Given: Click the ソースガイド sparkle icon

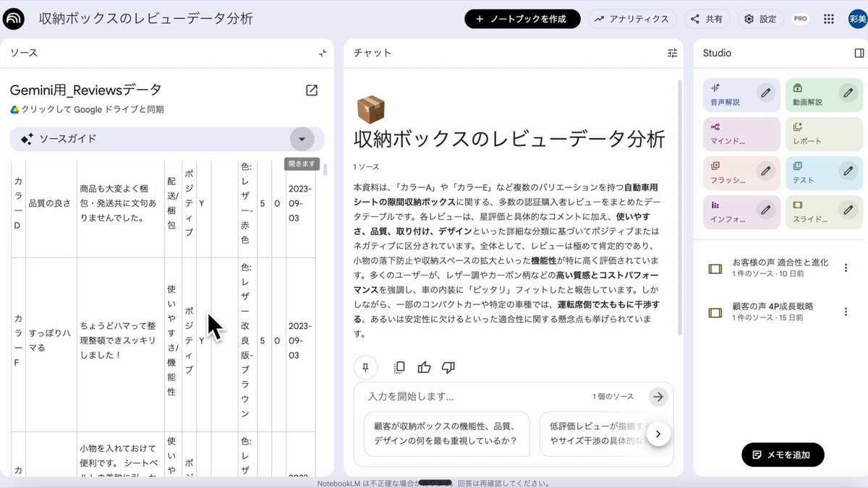Looking at the screenshot, I should click(x=27, y=139).
